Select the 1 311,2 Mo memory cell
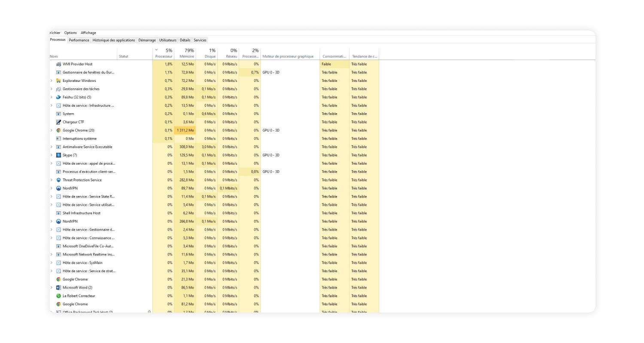Image resolution: width=644 pixels, height=343 pixels. (185, 130)
